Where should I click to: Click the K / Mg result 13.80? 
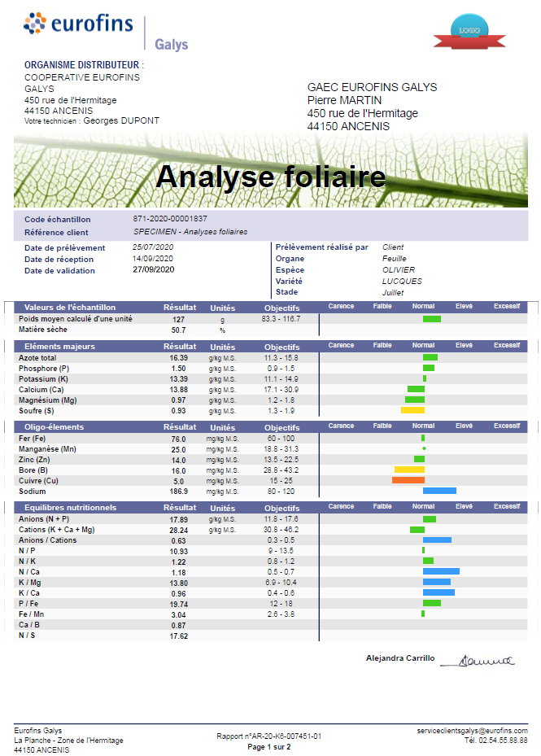tap(178, 583)
